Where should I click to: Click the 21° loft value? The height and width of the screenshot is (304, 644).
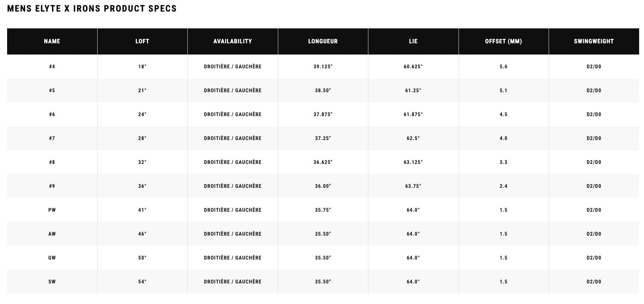pos(142,90)
